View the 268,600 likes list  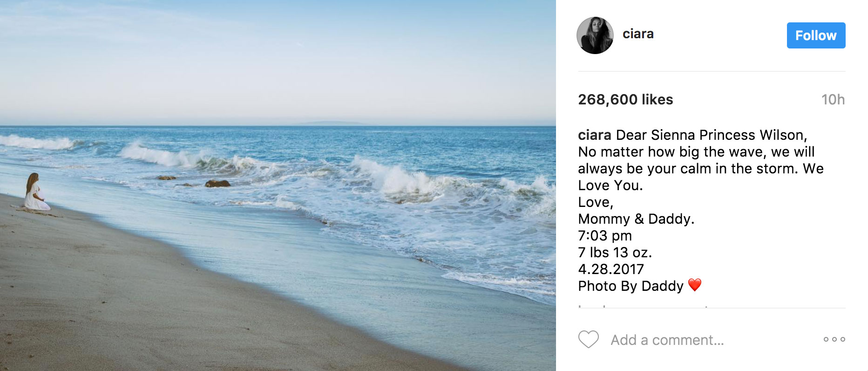click(x=625, y=99)
